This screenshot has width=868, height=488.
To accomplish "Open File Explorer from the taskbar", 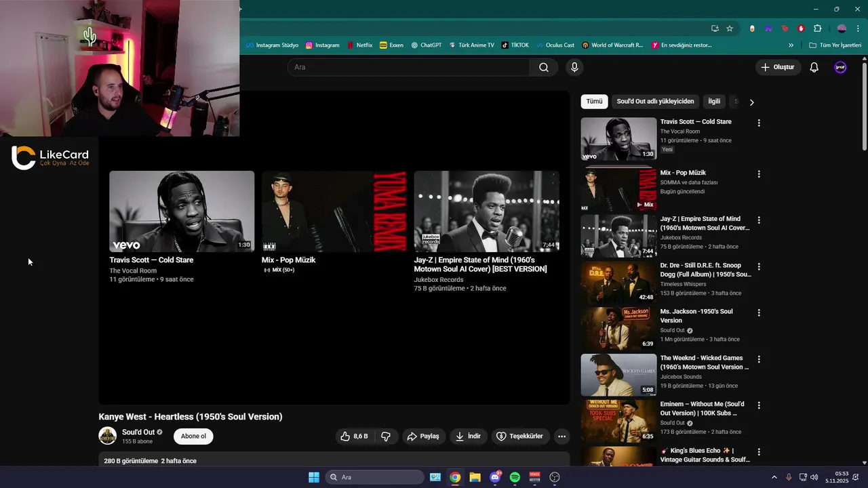I will click(475, 477).
